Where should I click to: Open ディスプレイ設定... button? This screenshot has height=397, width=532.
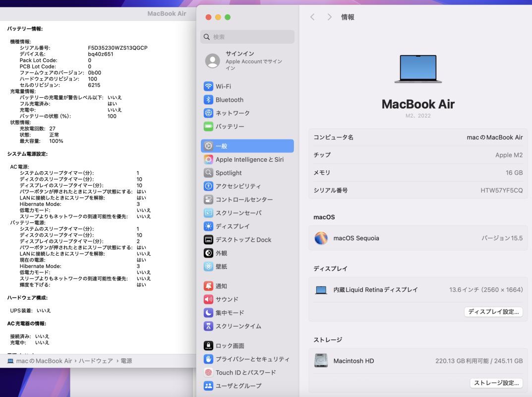pyautogui.click(x=493, y=312)
